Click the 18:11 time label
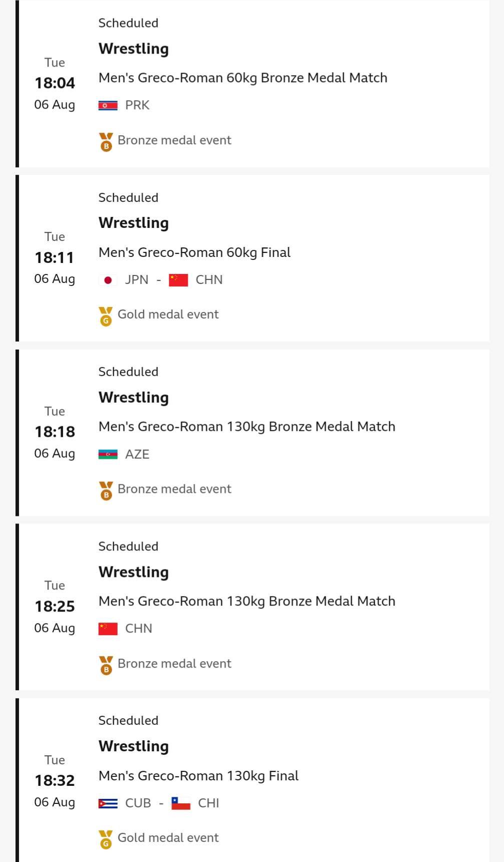This screenshot has width=504, height=862. (55, 257)
